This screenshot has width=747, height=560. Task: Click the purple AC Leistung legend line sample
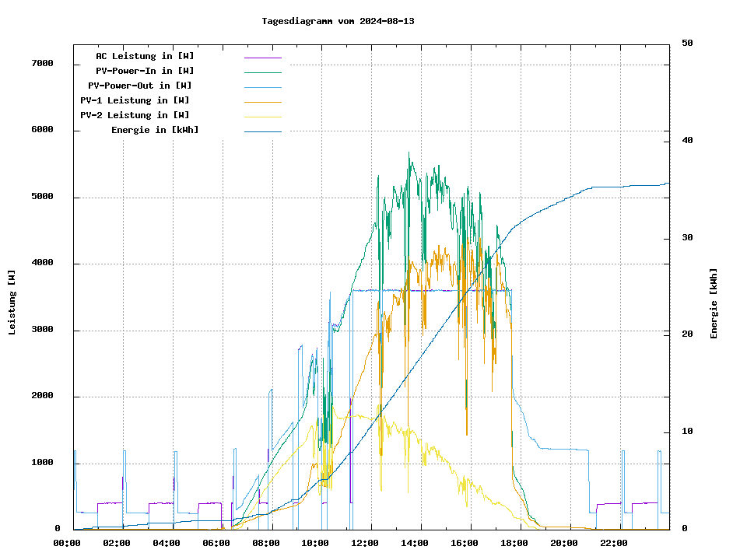tap(262, 58)
